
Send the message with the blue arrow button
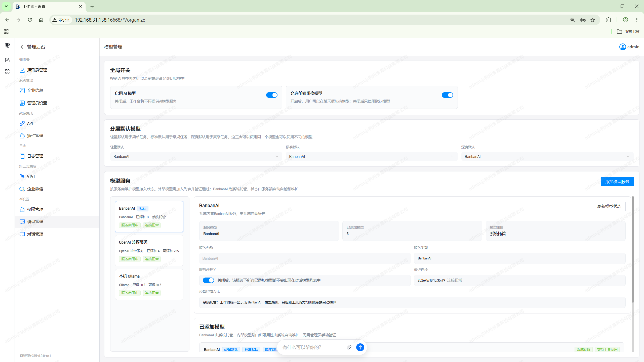pos(360,347)
